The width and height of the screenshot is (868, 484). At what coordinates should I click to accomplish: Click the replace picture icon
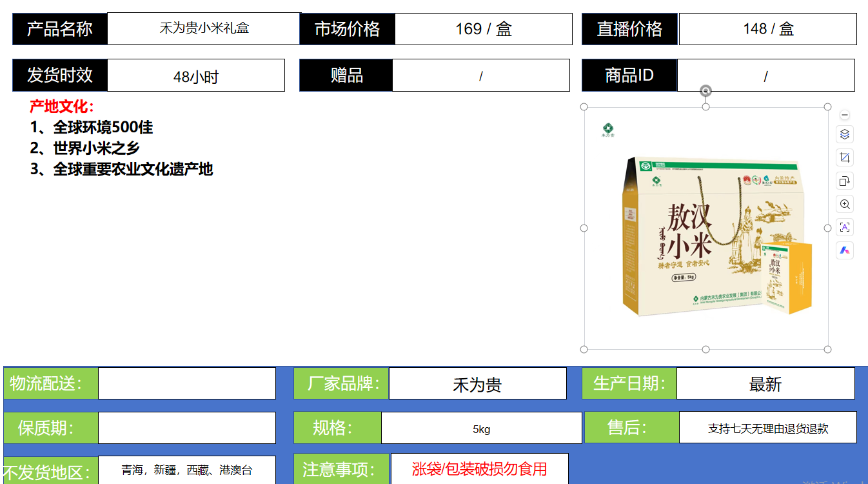845,181
